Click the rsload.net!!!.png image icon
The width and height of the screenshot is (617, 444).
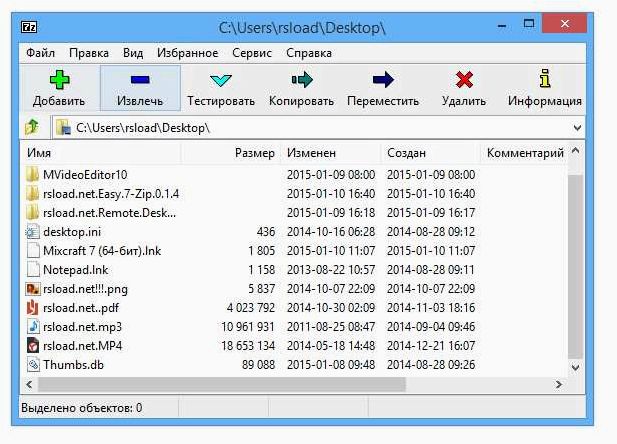coord(33,289)
